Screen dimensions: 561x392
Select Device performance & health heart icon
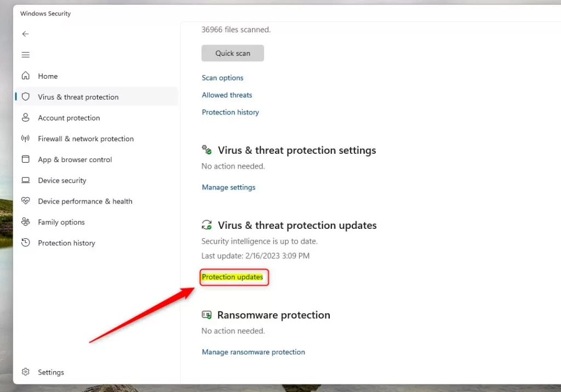pos(25,201)
